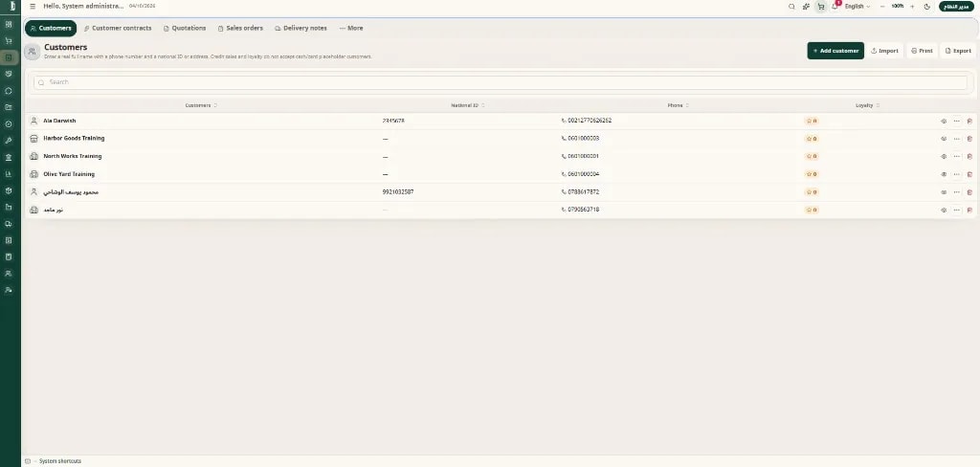View customer with phone 0788617872 using the eye icon
The height and width of the screenshot is (467, 980).
[x=944, y=192]
